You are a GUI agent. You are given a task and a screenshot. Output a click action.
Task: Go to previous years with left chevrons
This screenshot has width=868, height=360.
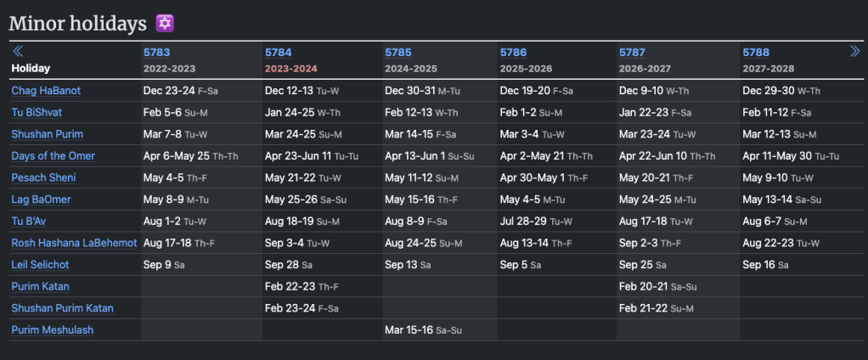tap(18, 52)
